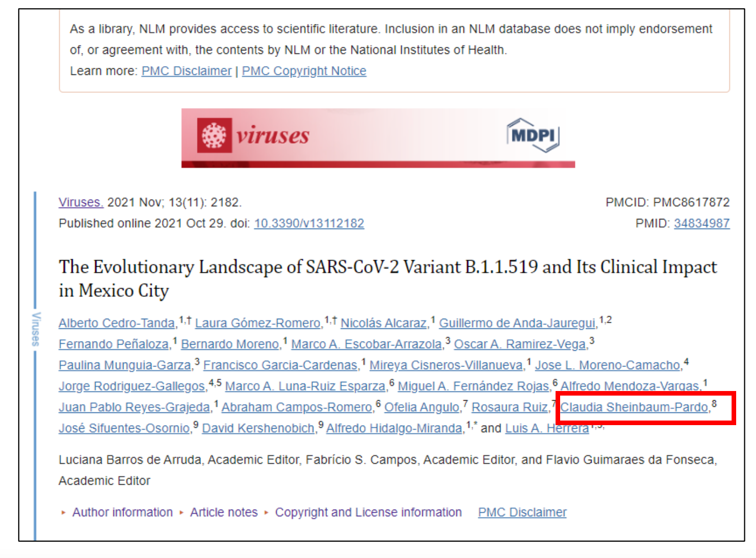Viewport: 756px width, 558px height.
Task: Open the DOI link 10.3390/v13112182
Action: click(x=309, y=224)
